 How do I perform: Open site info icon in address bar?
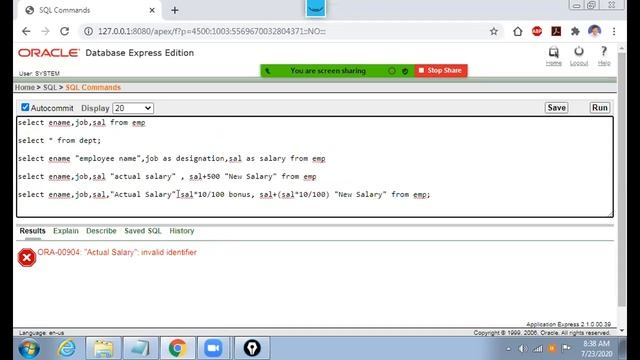[89, 31]
